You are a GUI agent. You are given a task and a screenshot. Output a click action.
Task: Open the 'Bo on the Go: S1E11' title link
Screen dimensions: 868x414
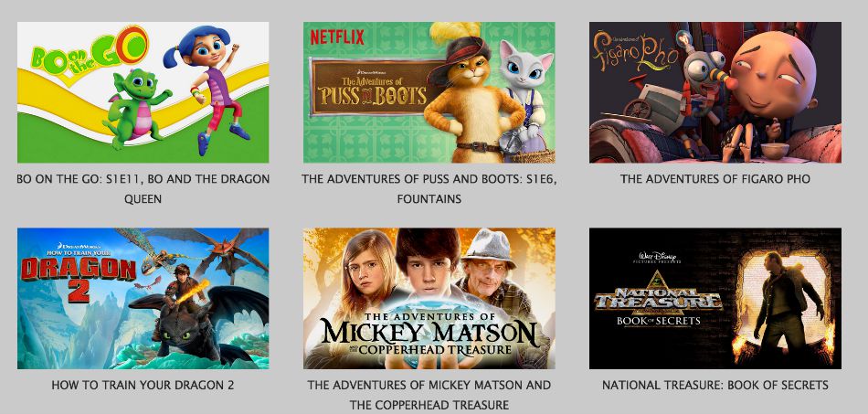[143, 189]
